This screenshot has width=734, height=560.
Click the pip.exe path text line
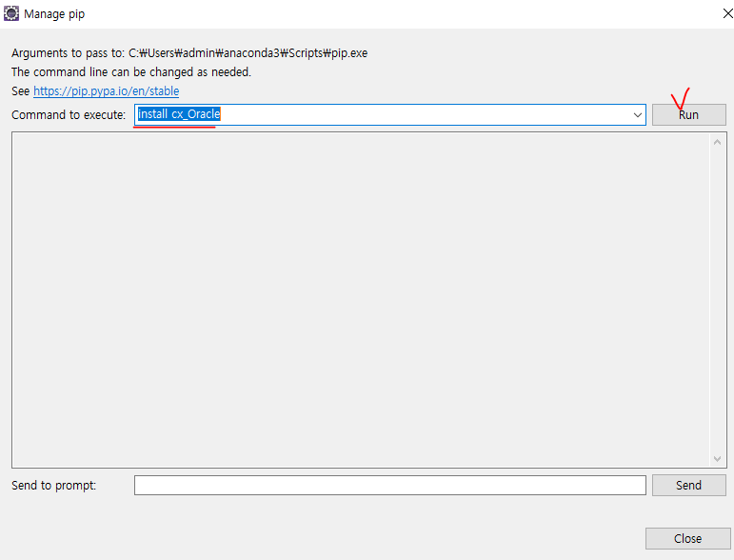click(189, 53)
